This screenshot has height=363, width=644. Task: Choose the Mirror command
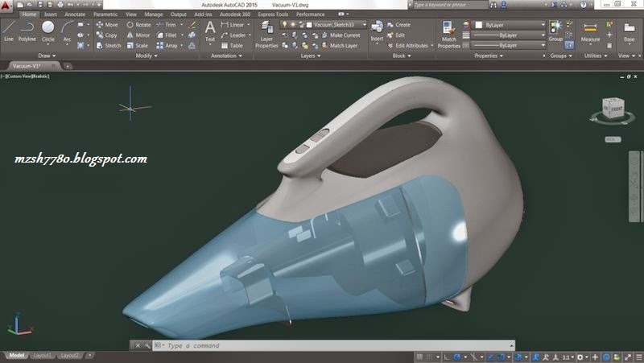[x=138, y=35]
